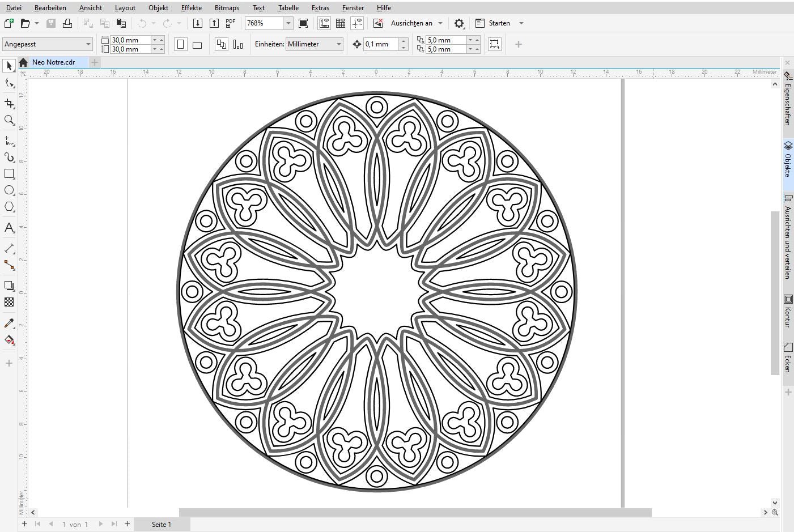Toggle portrait page orientation
794x532 pixels.
(x=180, y=44)
